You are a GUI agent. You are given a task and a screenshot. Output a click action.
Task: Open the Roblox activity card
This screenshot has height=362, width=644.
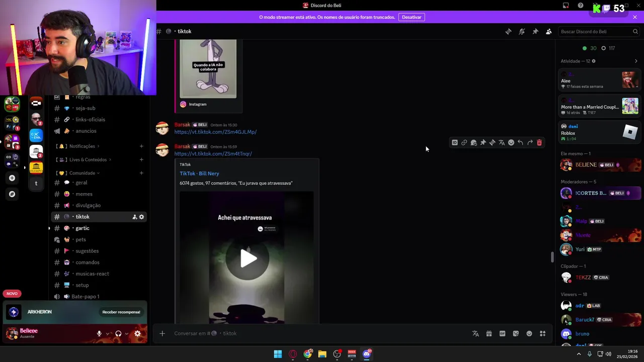click(x=600, y=133)
